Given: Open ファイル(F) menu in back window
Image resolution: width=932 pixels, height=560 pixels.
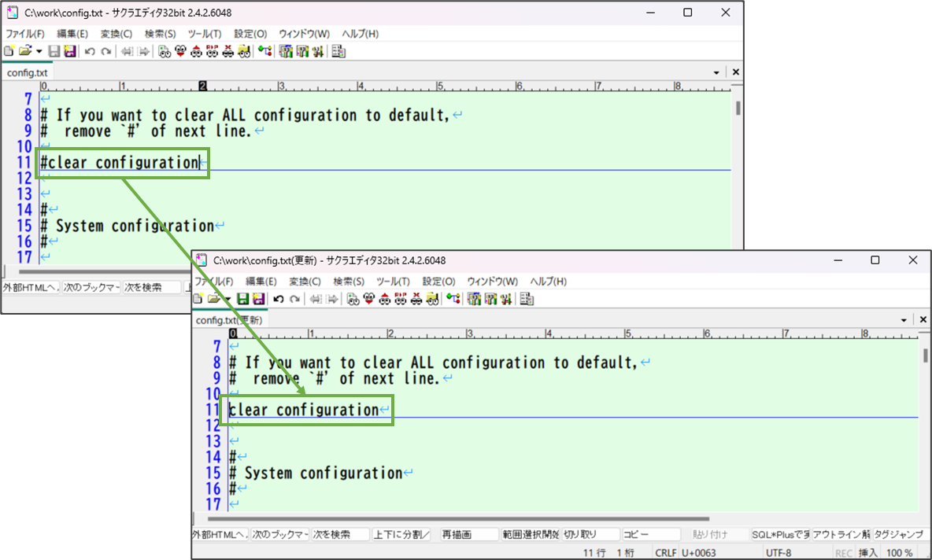Looking at the screenshot, I should [x=25, y=34].
